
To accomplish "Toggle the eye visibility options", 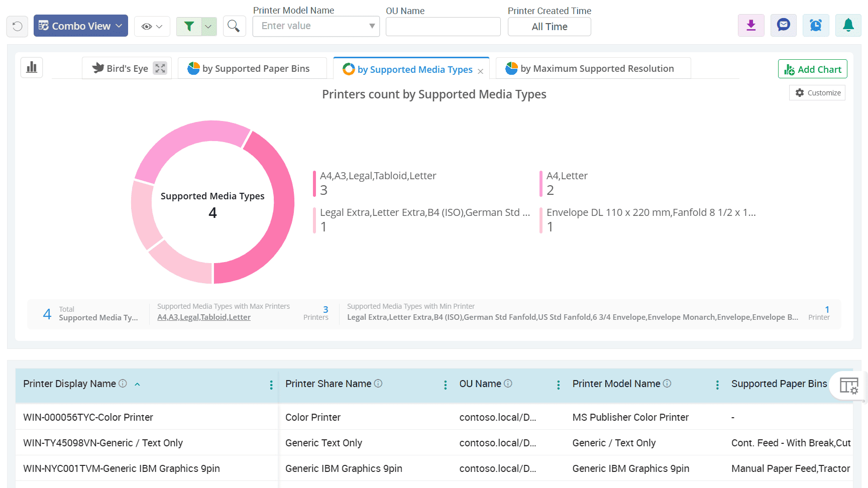I will pos(152,27).
